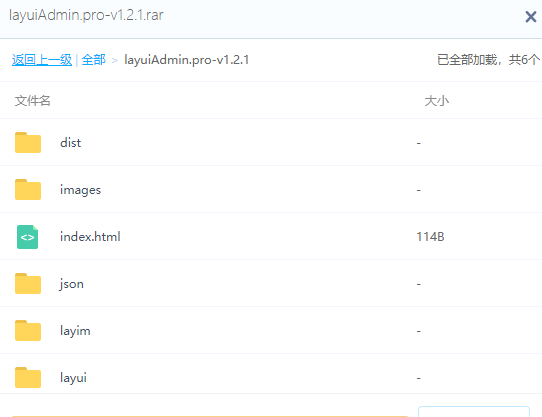Open the layui folder name
The height and width of the screenshot is (417, 542).
click(73, 378)
